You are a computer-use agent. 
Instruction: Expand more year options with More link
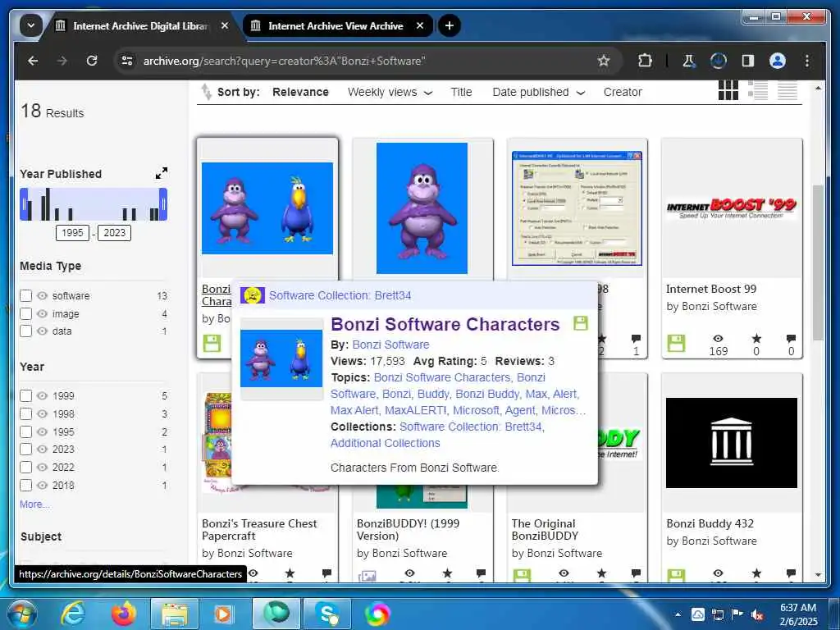(x=34, y=504)
